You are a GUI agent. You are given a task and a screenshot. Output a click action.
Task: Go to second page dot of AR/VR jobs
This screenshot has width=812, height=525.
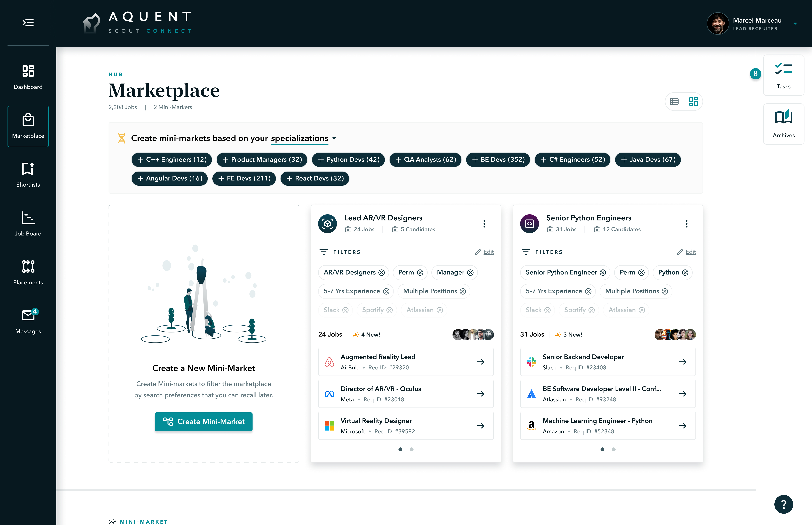point(412,449)
